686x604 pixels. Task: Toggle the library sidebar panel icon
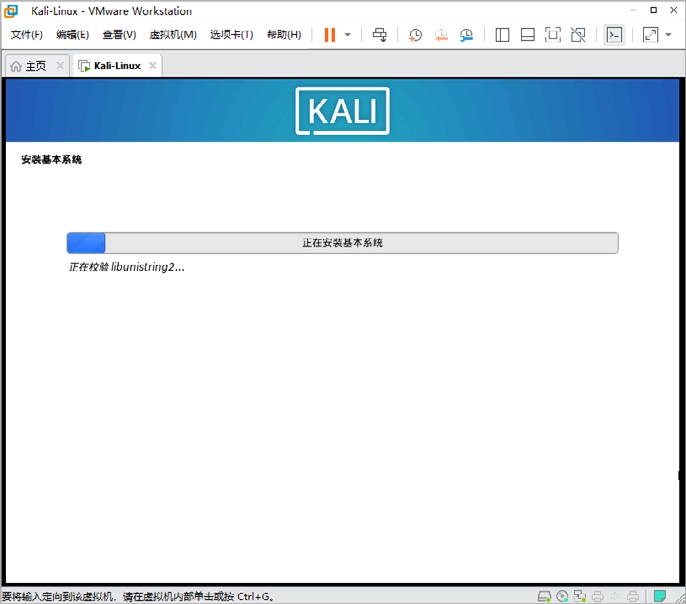coord(502,35)
